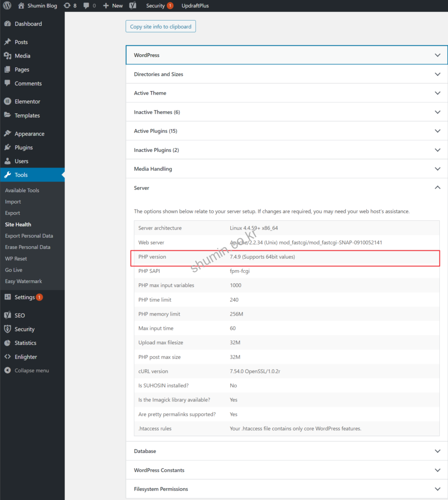The height and width of the screenshot is (500, 448).
Task: Expand the Filesystem Permissions section
Action: [x=286, y=489]
